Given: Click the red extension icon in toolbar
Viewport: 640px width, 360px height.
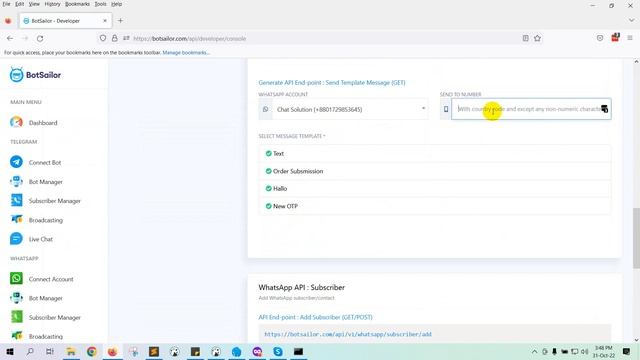Looking at the screenshot, I should pyautogui.click(x=615, y=38).
